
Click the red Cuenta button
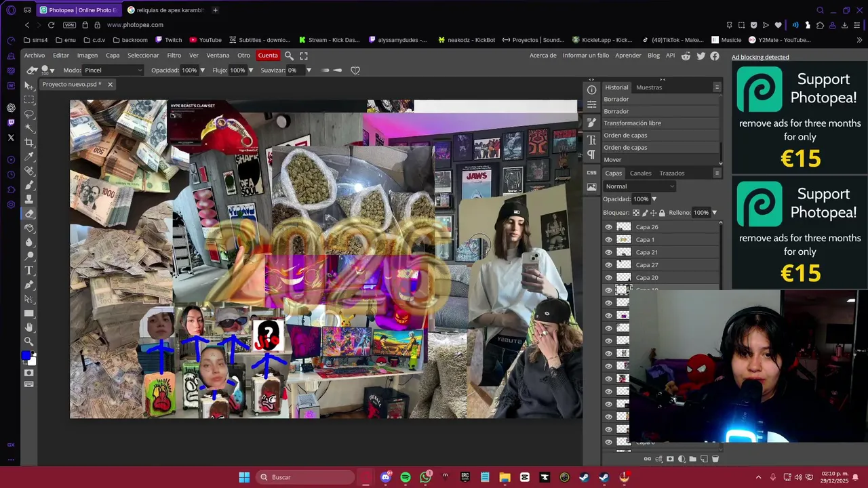tap(268, 56)
